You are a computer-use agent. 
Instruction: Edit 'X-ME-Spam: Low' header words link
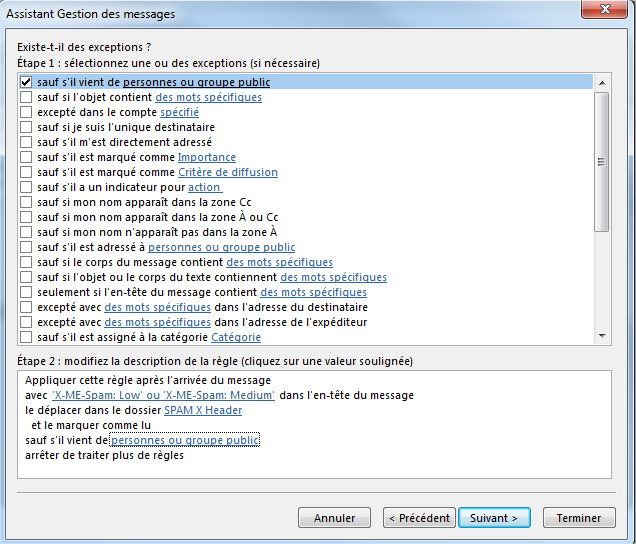pyautogui.click(x=101, y=395)
